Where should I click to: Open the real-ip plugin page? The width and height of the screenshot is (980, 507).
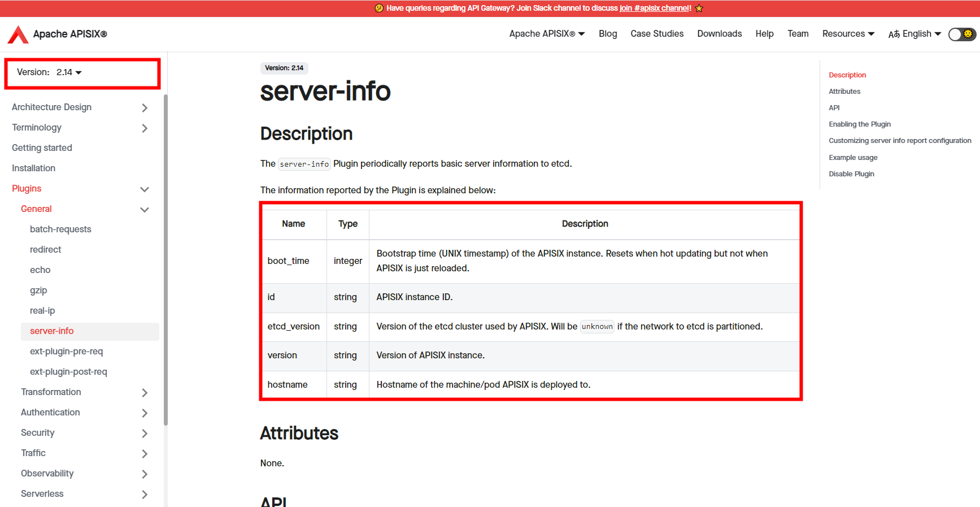point(42,310)
